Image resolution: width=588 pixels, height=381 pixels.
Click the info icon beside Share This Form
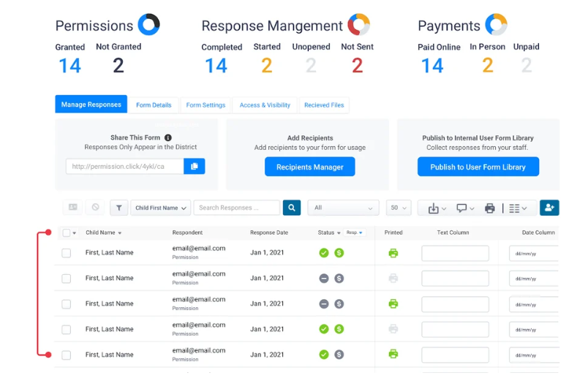167,137
